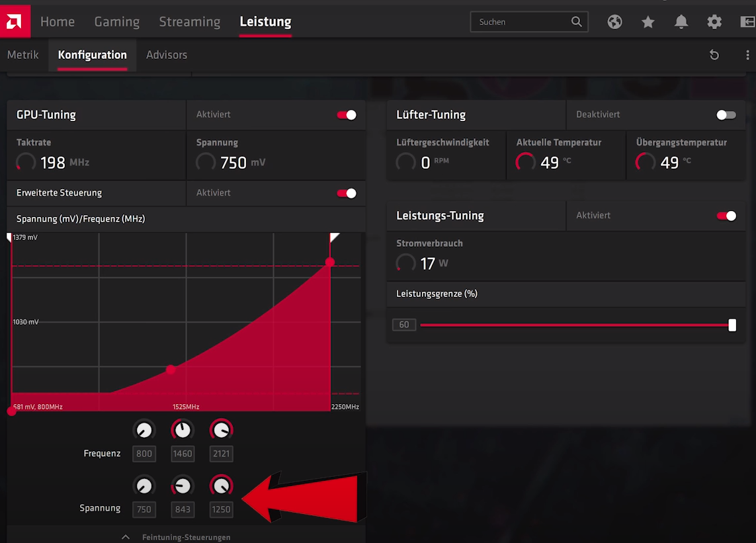Image resolution: width=756 pixels, height=543 pixels.
Task: Enable the Lüfter-Tuning toggle
Action: tap(726, 115)
